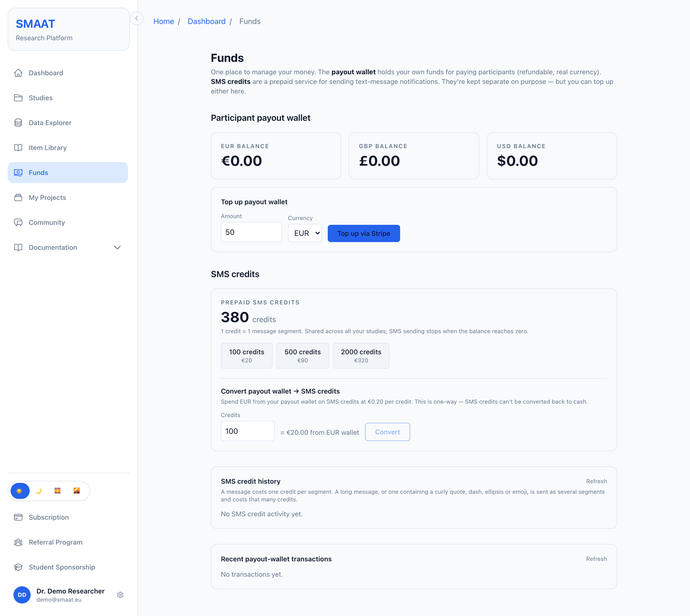Click the Item Library book icon
This screenshot has width=690, height=616.
(18, 148)
